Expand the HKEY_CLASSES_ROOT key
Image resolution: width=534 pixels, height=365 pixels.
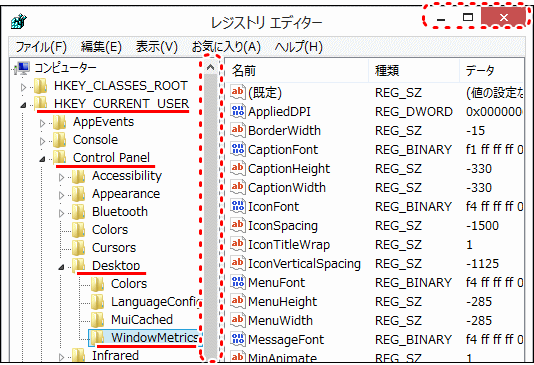(23, 88)
